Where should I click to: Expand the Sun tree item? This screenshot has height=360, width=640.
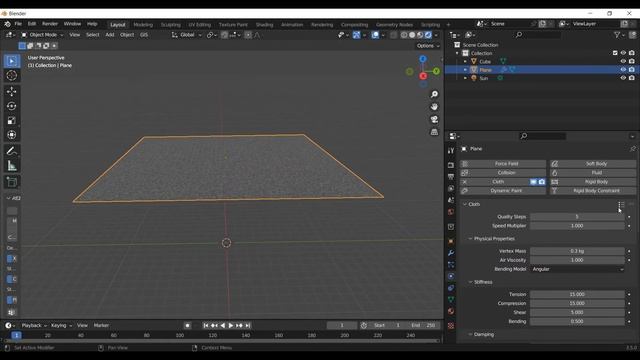point(465,78)
